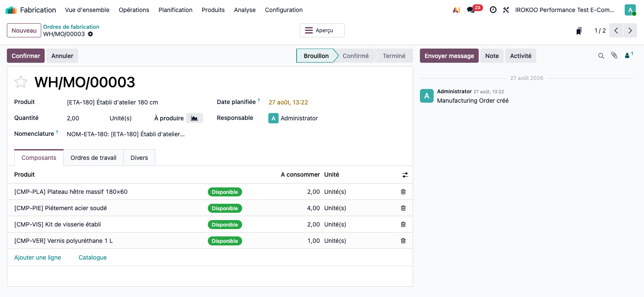Delete the Vernis polyuréthane 1 L line

(x=403, y=241)
